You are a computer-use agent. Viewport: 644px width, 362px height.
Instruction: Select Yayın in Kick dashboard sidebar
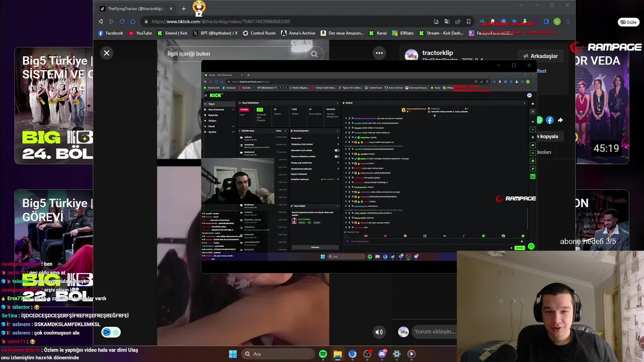219,104
